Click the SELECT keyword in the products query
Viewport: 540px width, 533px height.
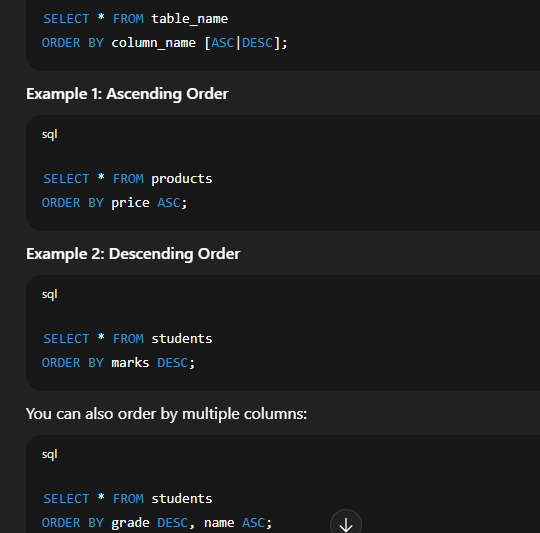(x=66, y=179)
